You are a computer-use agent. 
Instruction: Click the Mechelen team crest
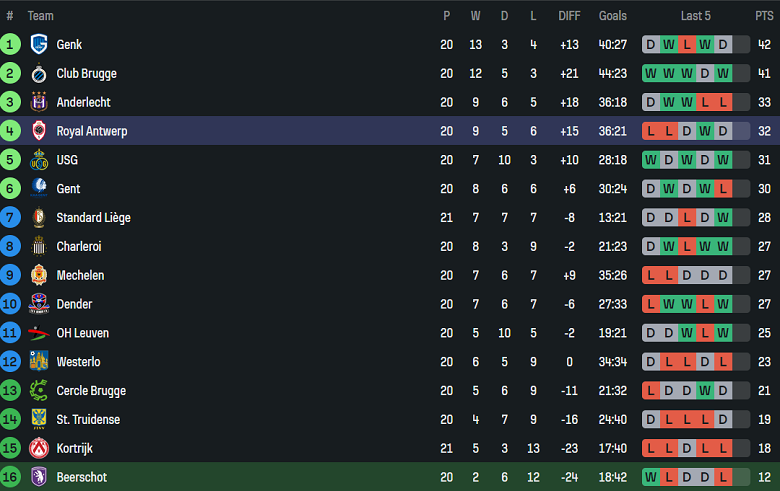point(39,275)
